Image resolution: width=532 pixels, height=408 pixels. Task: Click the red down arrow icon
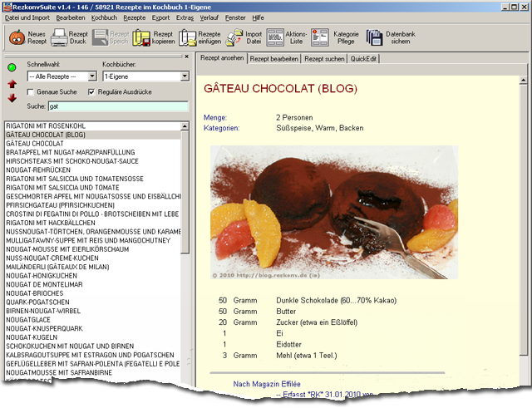(12, 98)
